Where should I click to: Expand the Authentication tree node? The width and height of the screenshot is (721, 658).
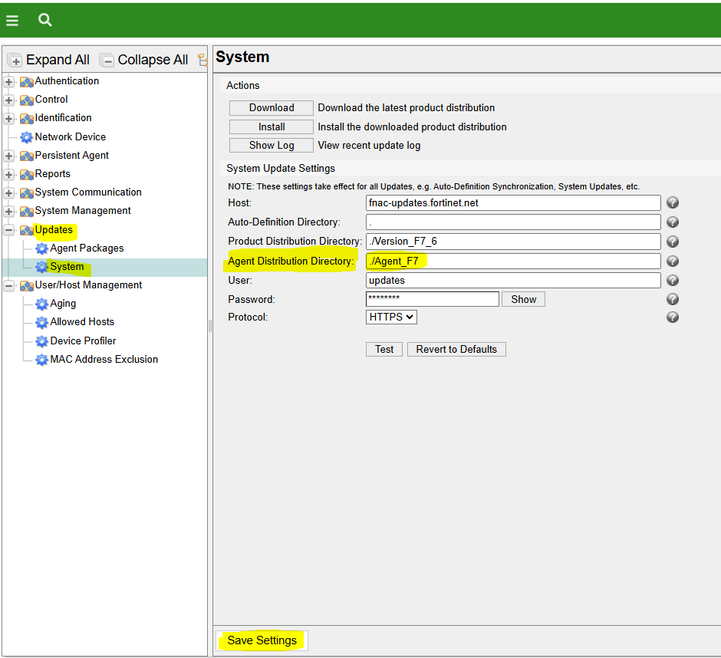(9, 82)
